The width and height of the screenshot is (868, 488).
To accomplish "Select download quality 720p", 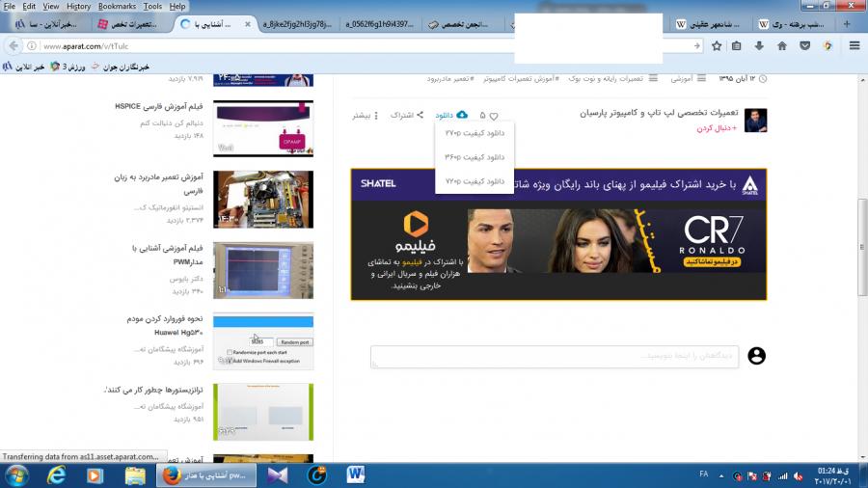I will pyautogui.click(x=475, y=181).
